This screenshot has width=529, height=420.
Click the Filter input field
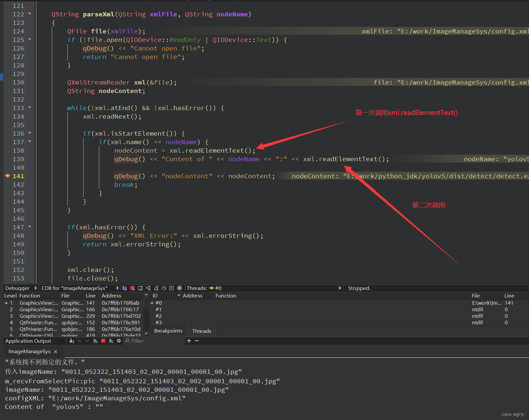138,341
